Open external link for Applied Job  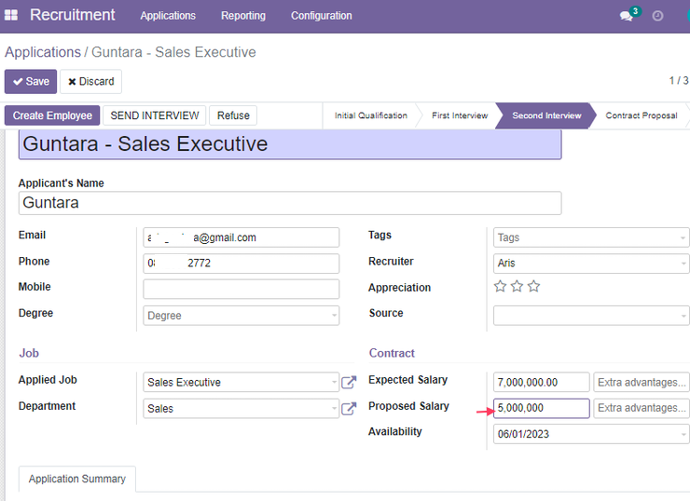[349, 382]
